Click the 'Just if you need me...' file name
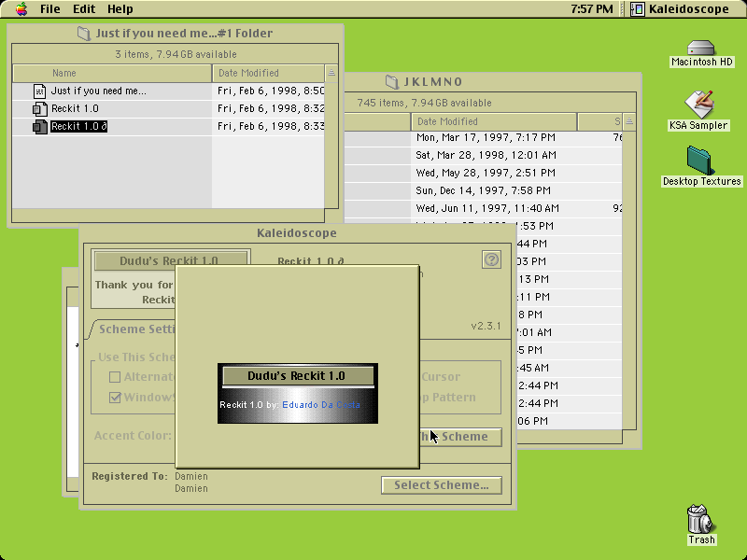This screenshot has height=560, width=747. tap(99, 91)
